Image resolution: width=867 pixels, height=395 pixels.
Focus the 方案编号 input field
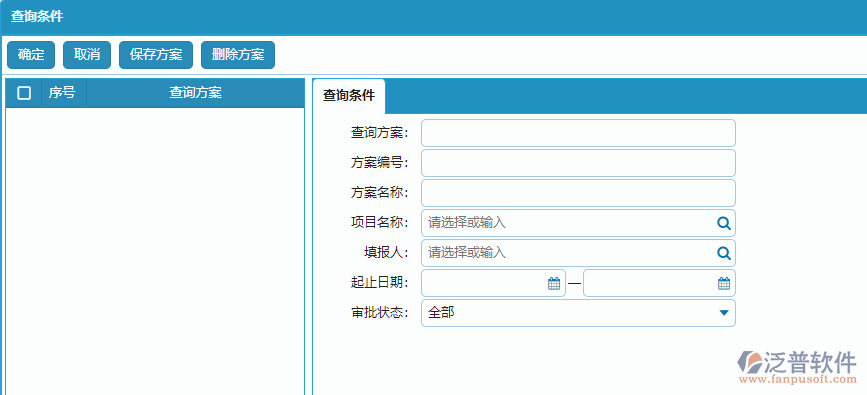pos(578,163)
